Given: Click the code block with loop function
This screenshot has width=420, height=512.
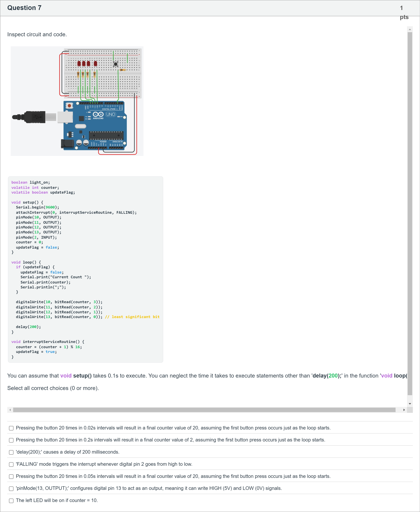Looking at the screenshot, I should click(x=85, y=269).
